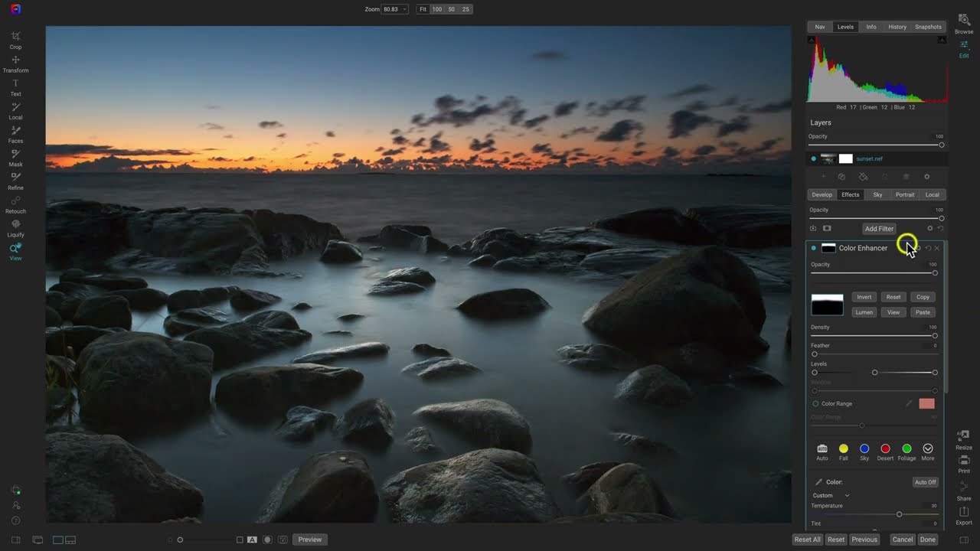Select the Faces tool
The height and width of the screenshot is (551, 980).
tap(15, 135)
